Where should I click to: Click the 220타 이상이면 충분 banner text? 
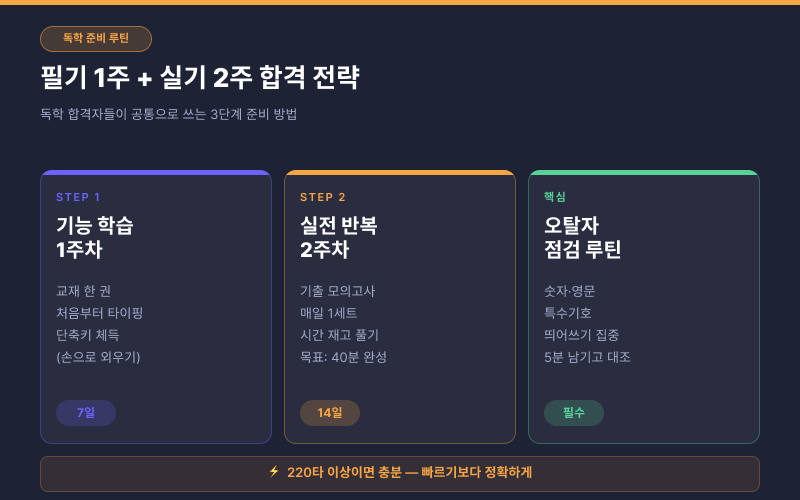409,472
